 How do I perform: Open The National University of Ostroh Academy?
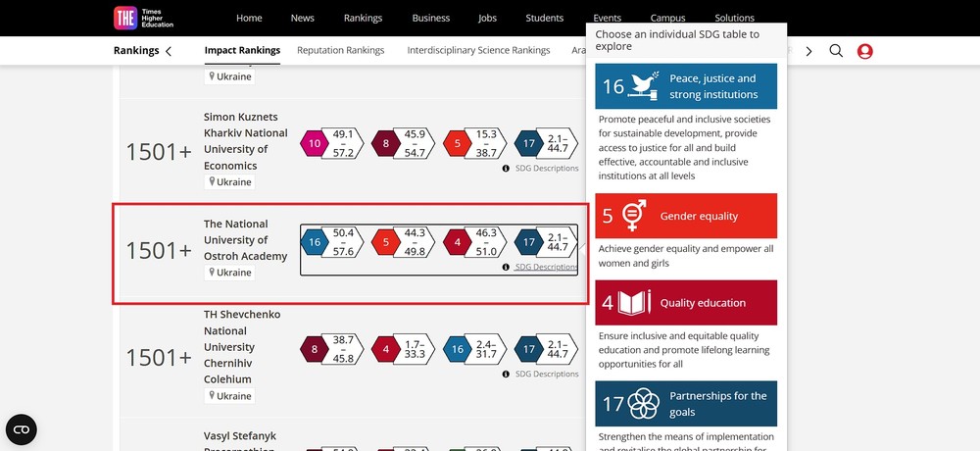coord(246,239)
